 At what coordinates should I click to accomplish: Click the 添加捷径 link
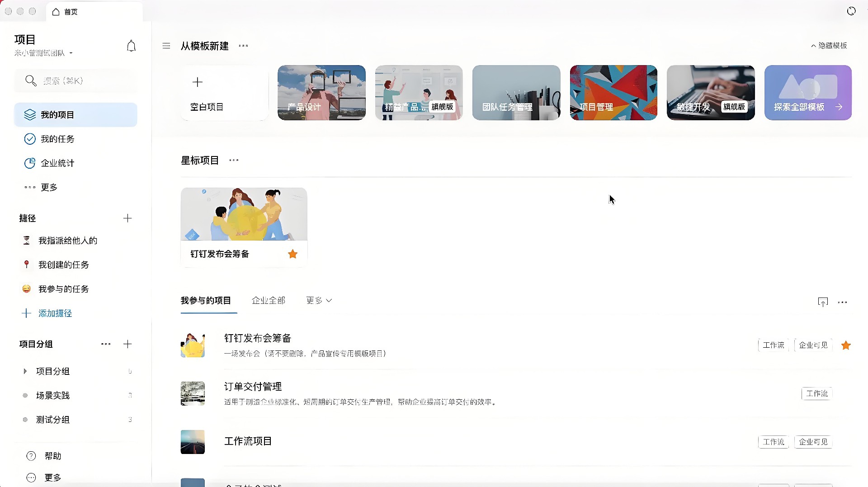(55, 313)
